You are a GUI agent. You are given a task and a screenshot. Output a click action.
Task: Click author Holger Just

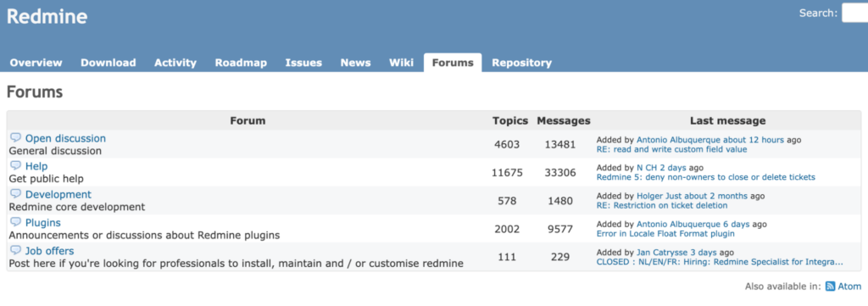659,196
